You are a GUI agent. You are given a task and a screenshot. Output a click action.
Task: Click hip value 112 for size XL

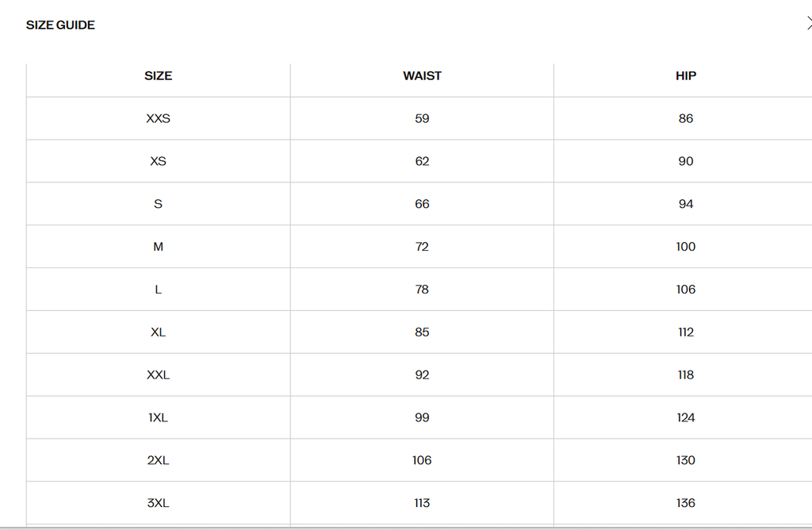tap(686, 333)
